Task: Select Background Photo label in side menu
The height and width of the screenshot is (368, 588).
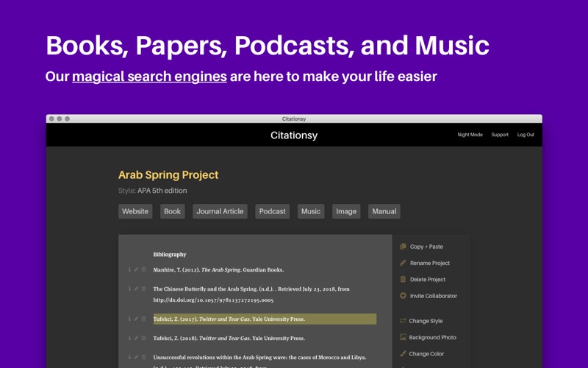Action: [432, 338]
